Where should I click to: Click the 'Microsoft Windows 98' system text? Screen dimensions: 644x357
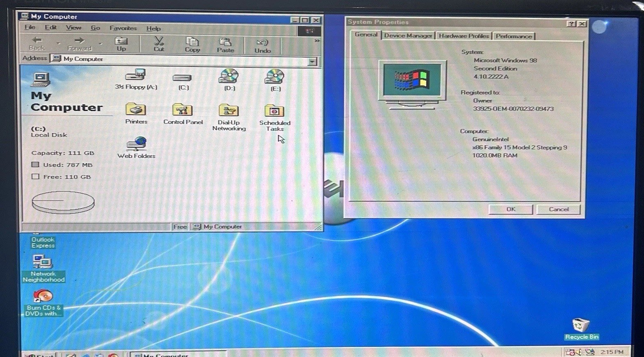click(x=505, y=60)
